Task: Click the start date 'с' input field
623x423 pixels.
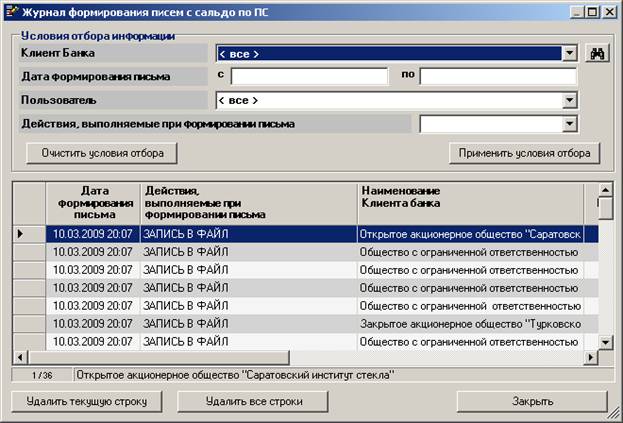Action: point(309,77)
